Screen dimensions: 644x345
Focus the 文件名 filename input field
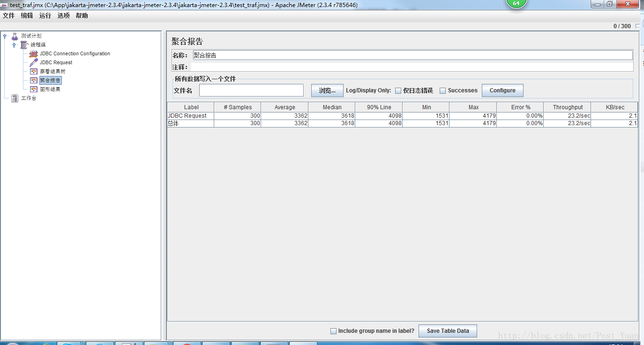pyautogui.click(x=251, y=90)
